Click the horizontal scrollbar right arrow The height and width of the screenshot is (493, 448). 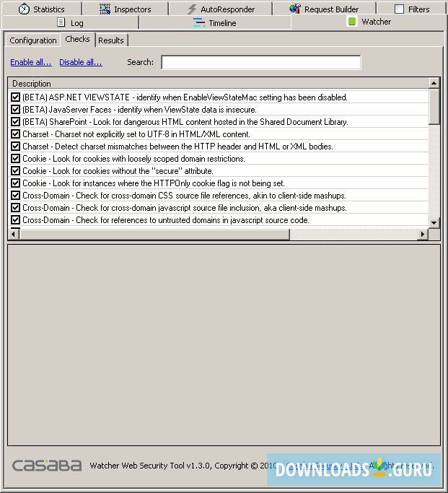(423, 234)
